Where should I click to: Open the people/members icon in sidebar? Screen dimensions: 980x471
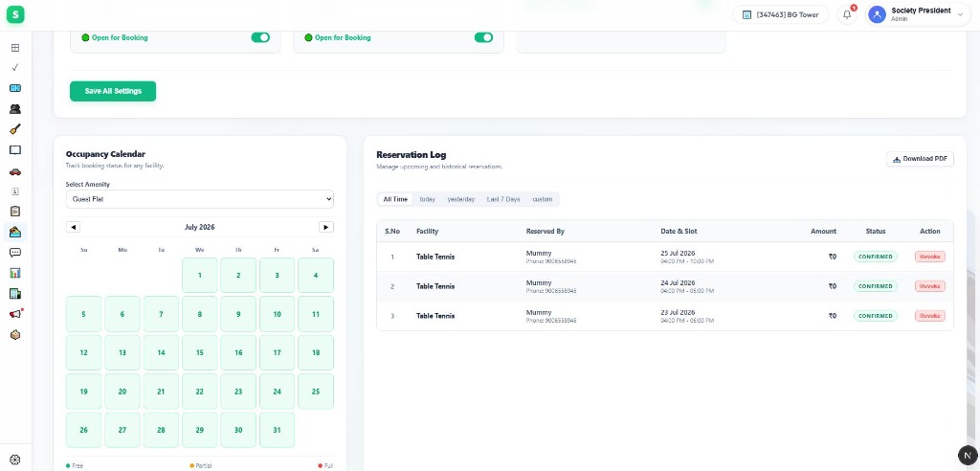pyautogui.click(x=15, y=109)
